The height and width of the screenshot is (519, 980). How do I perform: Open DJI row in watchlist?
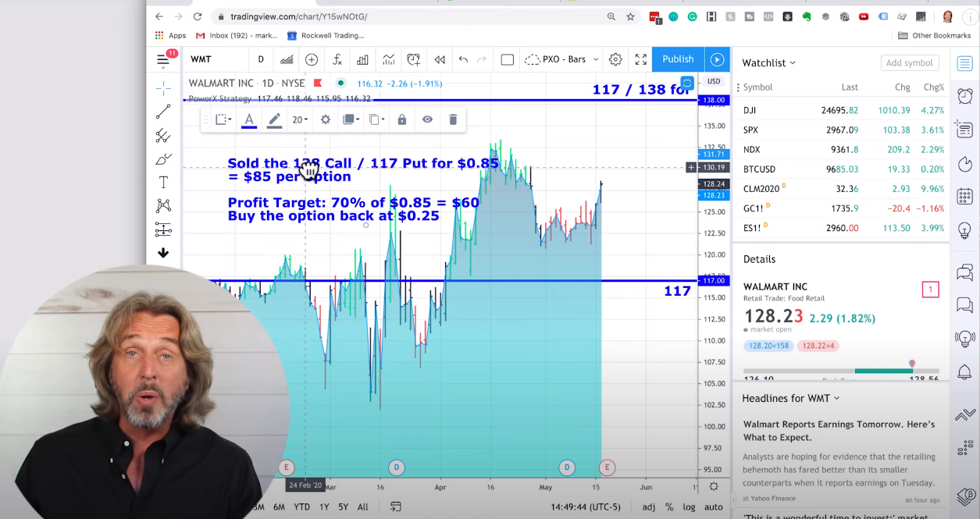pos(841,110)
